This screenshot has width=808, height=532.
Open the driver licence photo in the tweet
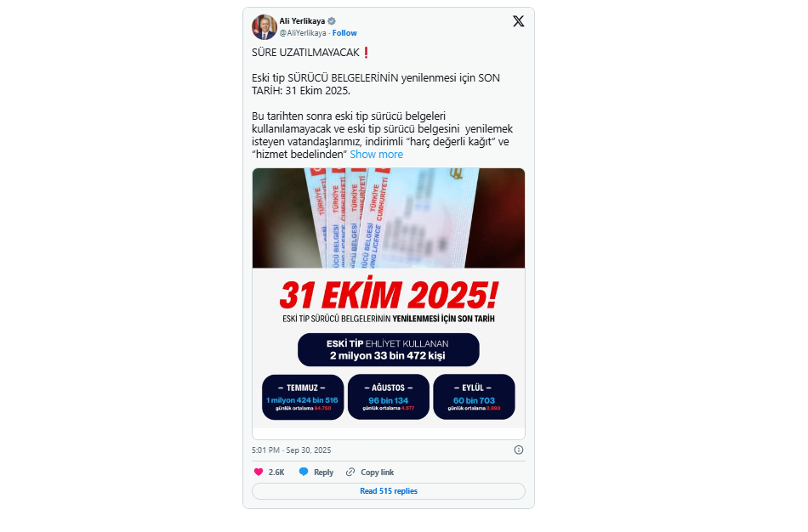[389, 218]
